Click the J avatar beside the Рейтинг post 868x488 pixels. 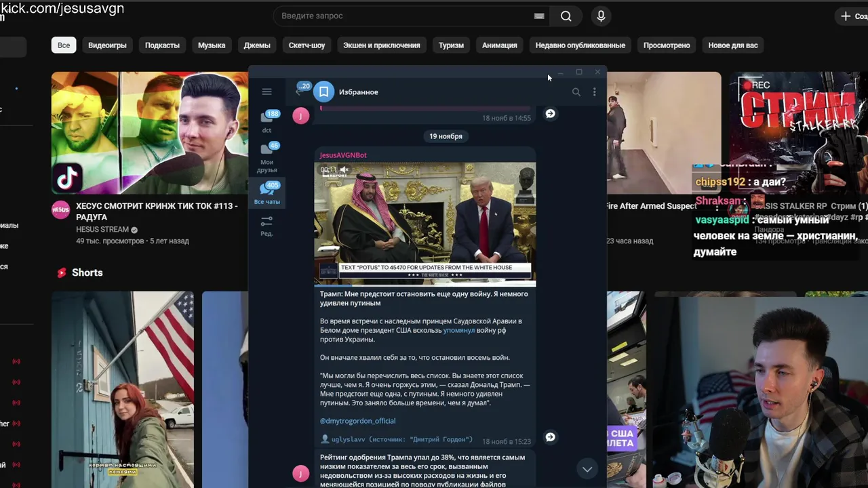tap(301, 474)
